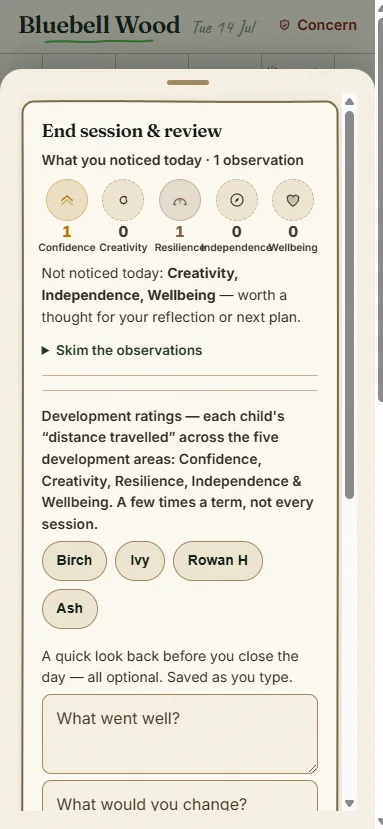Toggle the Rowan H child chip
The height and width of the screenshot is (829, 383).
click(x=217, y=560)
